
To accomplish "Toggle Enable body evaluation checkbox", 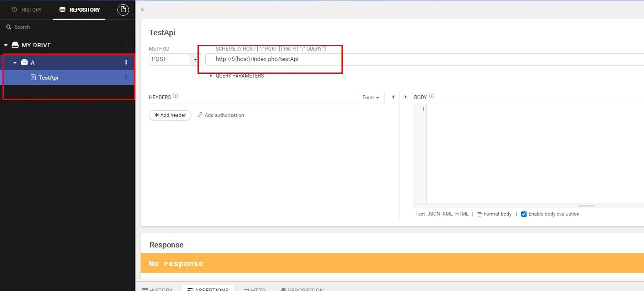I will tap(524, 214).
